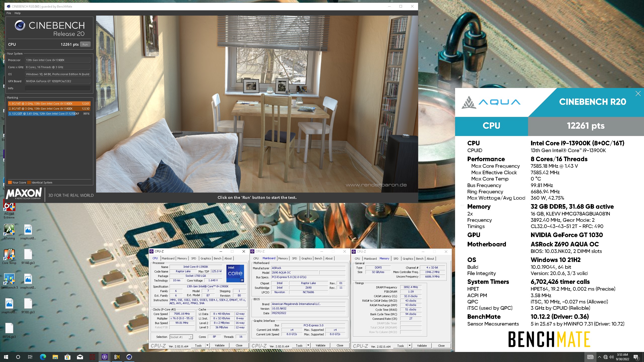Open the Geekbench 3 desktop shortcut
Viewport: 644px width, 362px height.
pyautogui.click(x=9, y=281)
